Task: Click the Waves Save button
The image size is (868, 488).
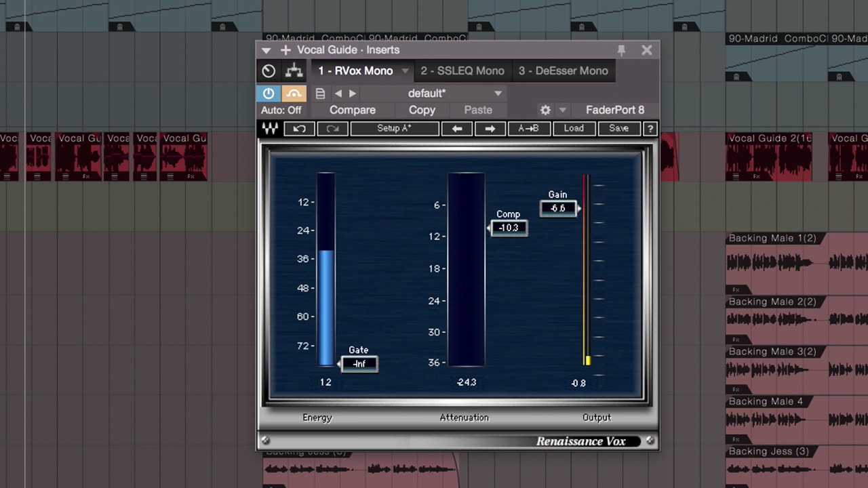Action: point(618,128)
